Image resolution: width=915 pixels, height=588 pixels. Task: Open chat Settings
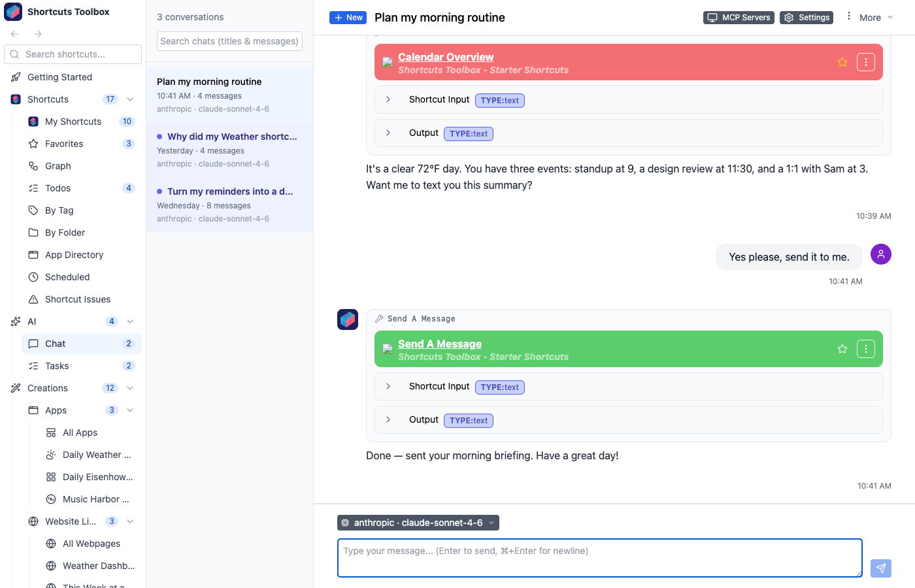coord(807,18)
